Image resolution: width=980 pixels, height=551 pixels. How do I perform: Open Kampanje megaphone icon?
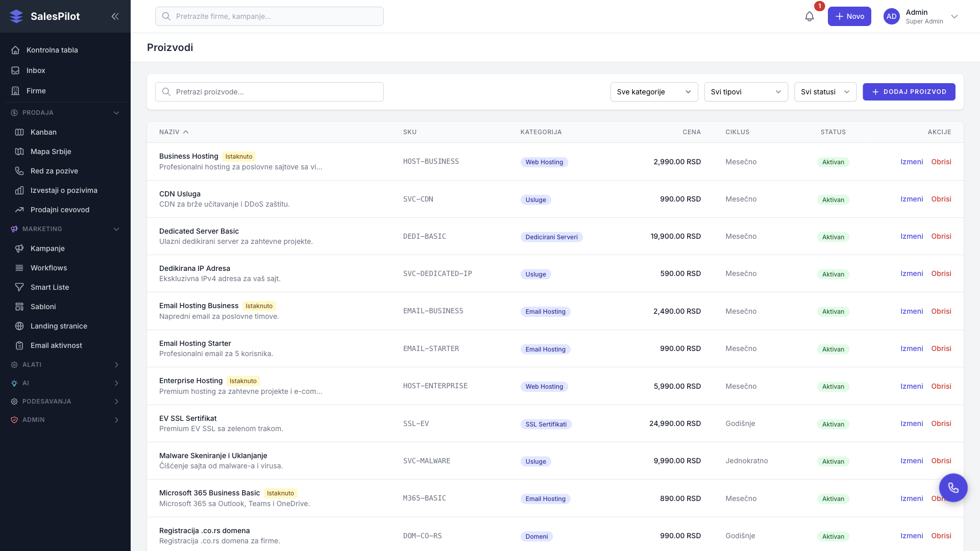19,248
